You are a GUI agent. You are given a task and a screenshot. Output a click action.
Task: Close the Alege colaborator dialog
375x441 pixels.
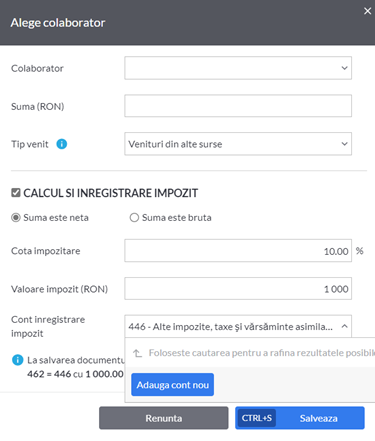(x=367, y=11)
